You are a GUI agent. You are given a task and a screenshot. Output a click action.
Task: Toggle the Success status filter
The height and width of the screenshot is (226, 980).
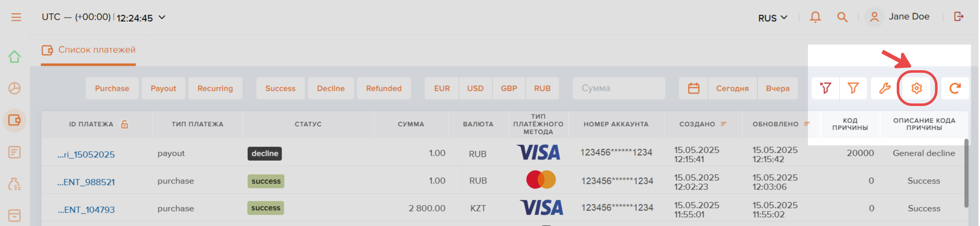pos(281,89)
